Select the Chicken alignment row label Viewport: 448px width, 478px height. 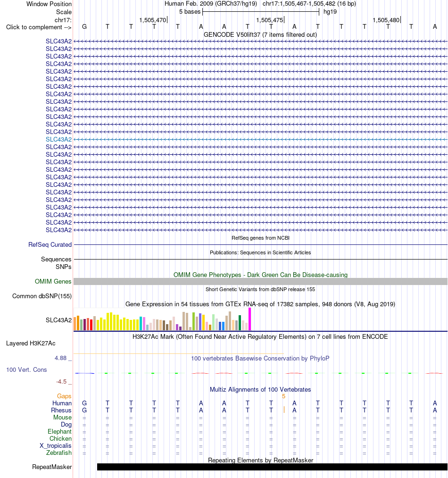point(60,438)
